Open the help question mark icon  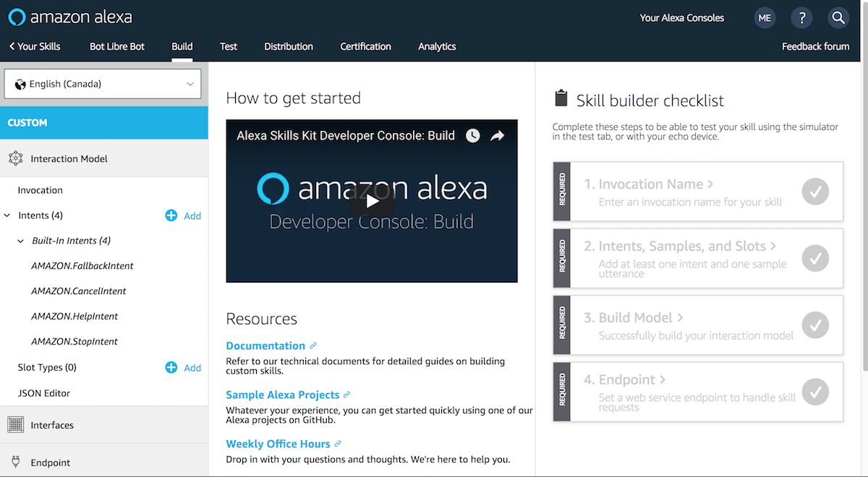pos(801,18)
